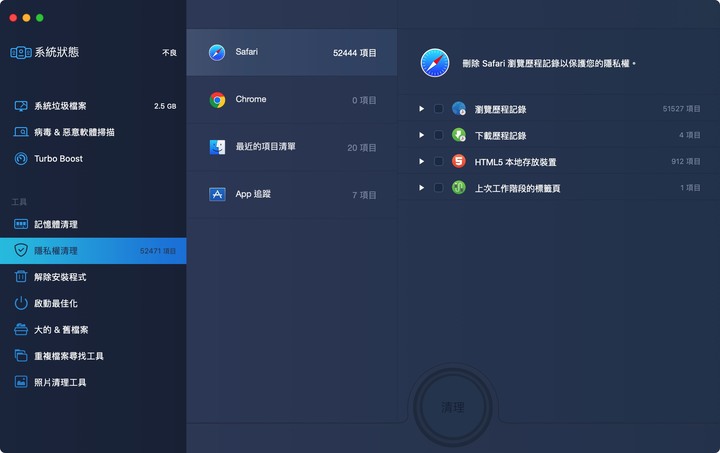720x453 pixels.
Task: Click the 不良 status label
Action: click(x=169, y=53)
